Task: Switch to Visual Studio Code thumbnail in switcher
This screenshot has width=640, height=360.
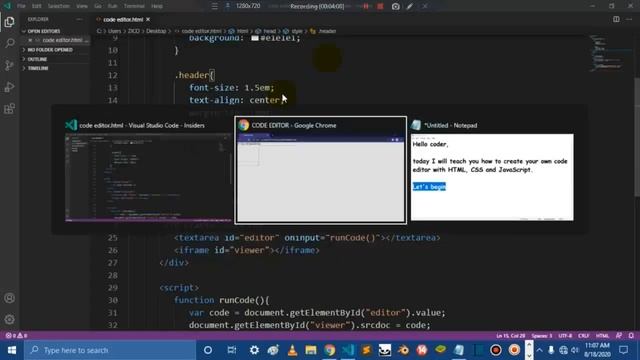Action: point(148,171)
